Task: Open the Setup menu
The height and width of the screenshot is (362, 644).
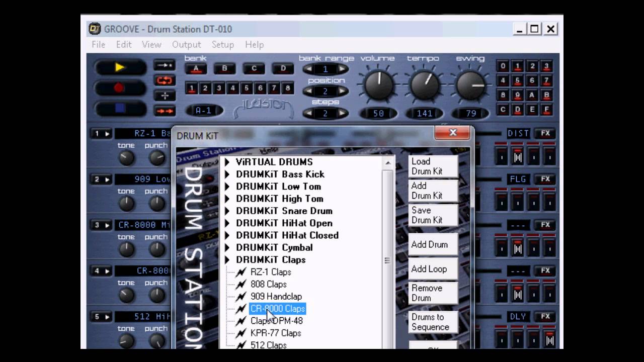Action: [x=222, y=44]
